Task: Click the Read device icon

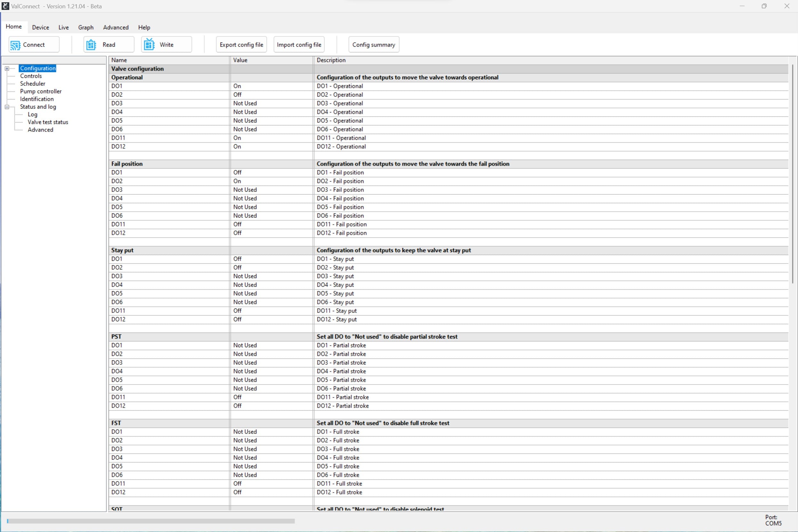Action: tap(91, 45)
